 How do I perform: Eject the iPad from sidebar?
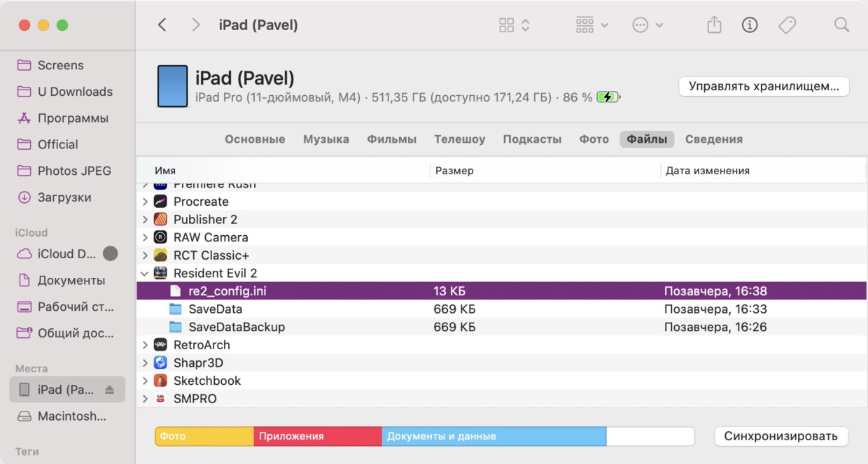[x=109, y=390]
